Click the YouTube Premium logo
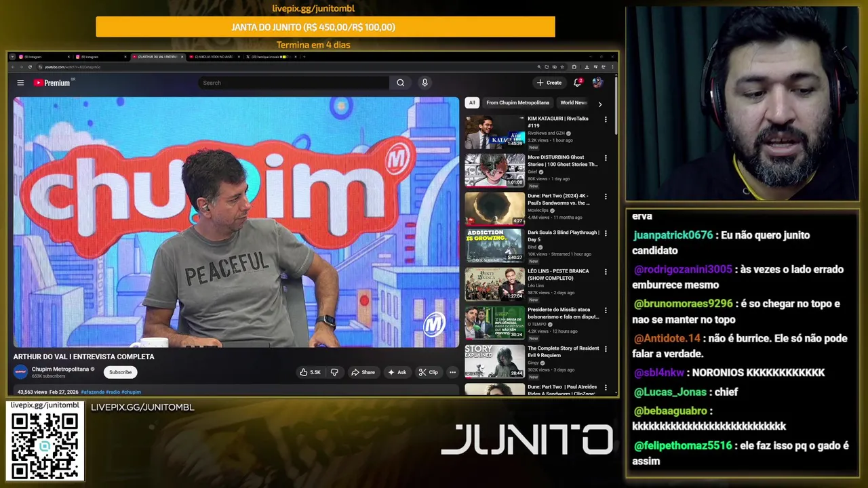The width and height of the screenshot is (868, 488). pos(52,83)
